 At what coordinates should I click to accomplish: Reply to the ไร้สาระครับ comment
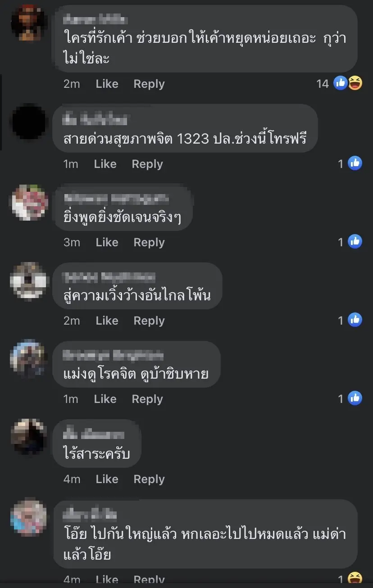pos(149,479)
